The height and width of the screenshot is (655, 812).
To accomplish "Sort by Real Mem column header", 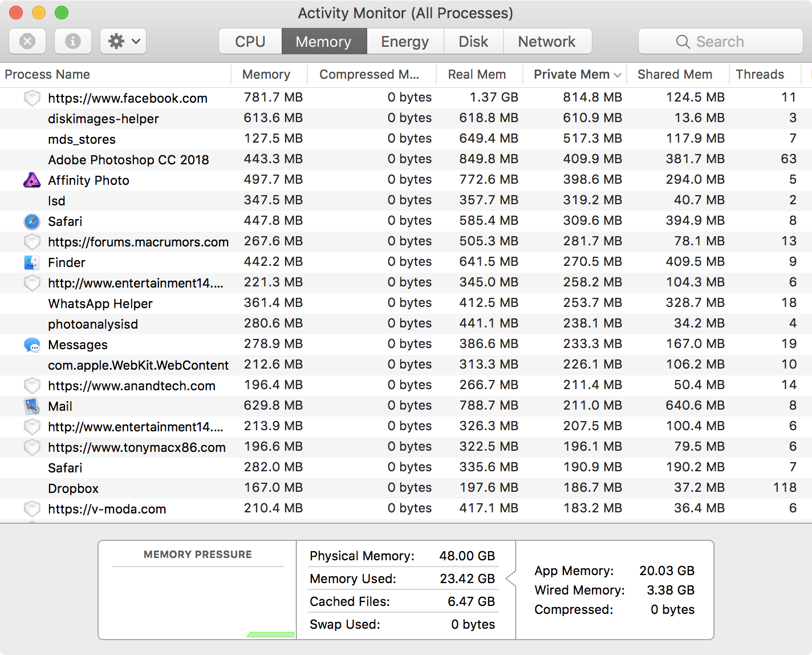I will (x=479, y=75).
